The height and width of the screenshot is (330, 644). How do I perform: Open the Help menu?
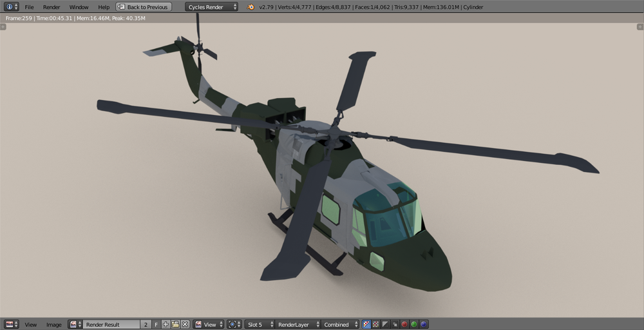104,7
